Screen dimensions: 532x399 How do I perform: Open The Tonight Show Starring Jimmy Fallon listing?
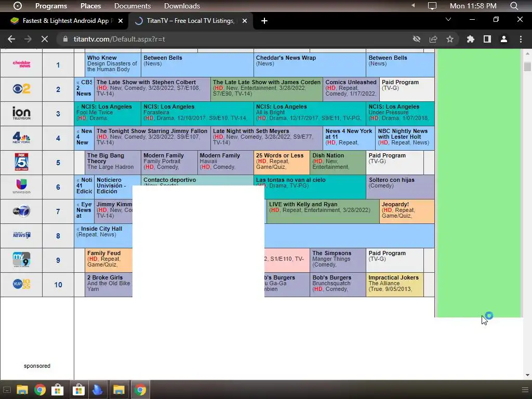pyautogui.click(x=152, y=138)
